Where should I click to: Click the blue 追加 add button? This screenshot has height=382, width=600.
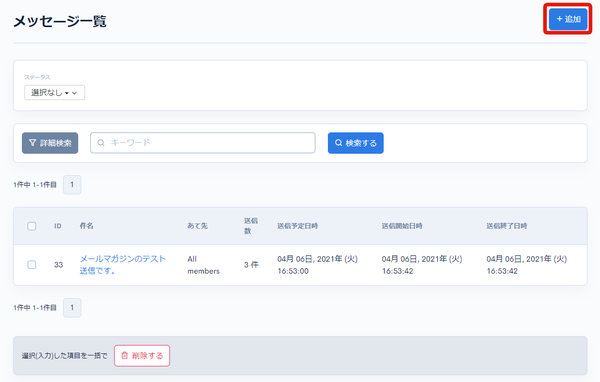click(x=568, y=19)
